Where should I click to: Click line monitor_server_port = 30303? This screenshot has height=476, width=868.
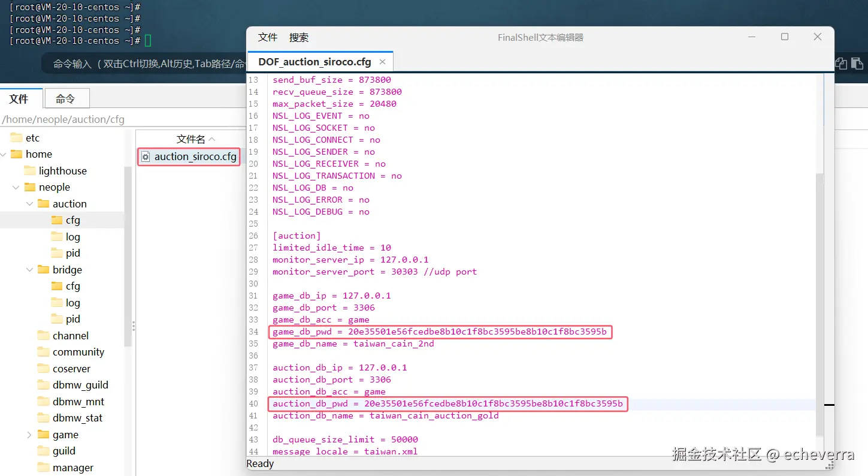coord(374,272)
